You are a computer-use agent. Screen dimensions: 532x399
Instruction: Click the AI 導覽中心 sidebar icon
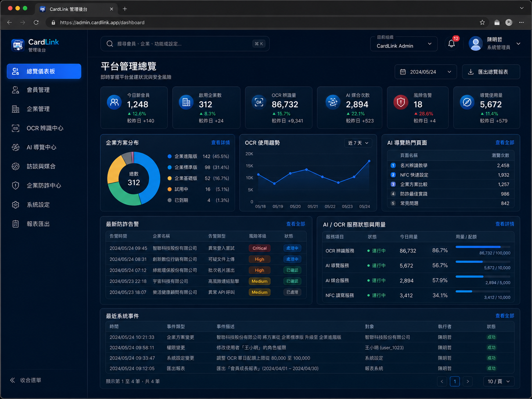tap(15, 147)
